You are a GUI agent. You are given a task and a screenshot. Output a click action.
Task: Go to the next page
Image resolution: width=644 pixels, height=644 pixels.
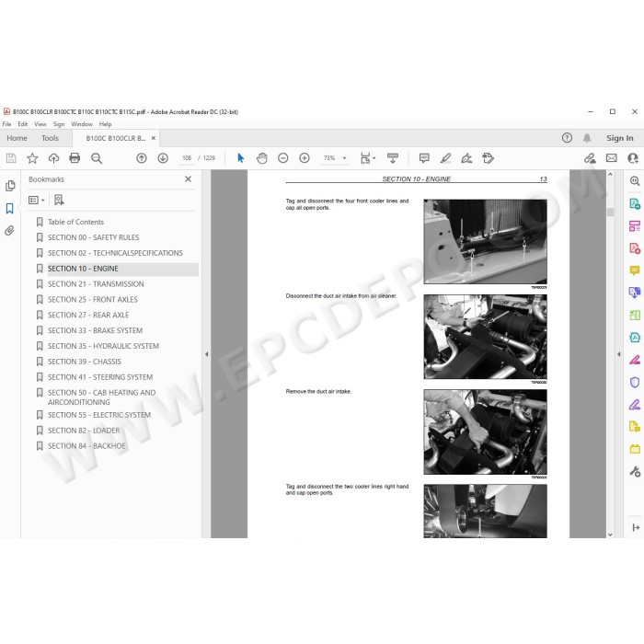click(x=163, y=158)
